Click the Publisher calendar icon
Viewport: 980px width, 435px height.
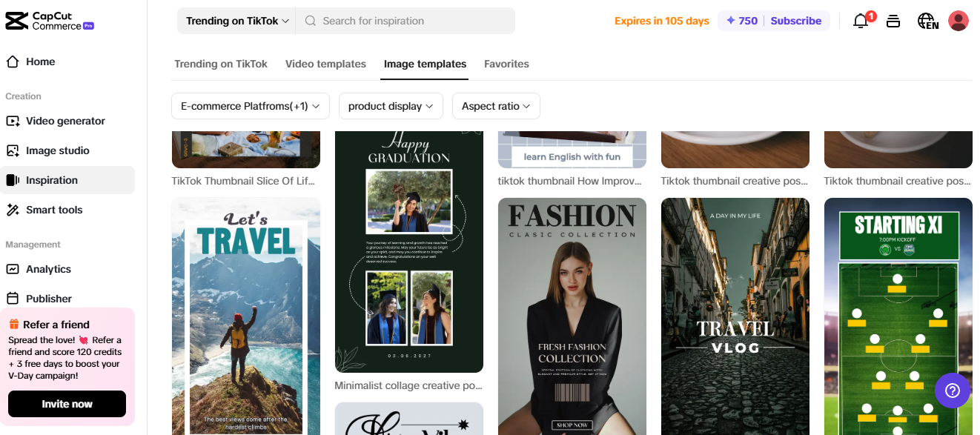13,299
